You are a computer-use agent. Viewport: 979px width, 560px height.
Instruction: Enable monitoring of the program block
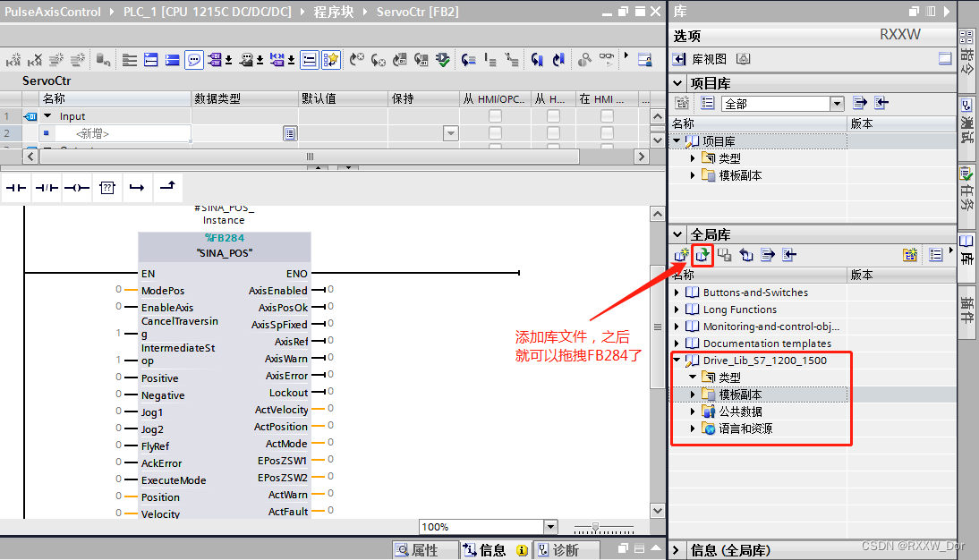(606, 59)
